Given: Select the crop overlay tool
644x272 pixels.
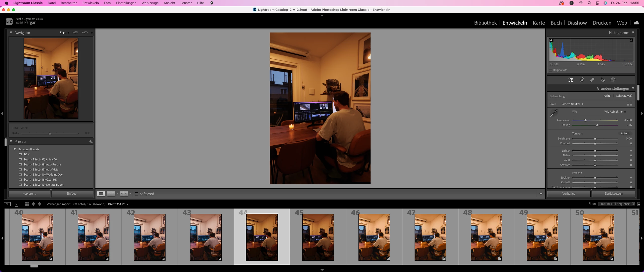Looking at the screenshot, I should [x=582, y=80].
